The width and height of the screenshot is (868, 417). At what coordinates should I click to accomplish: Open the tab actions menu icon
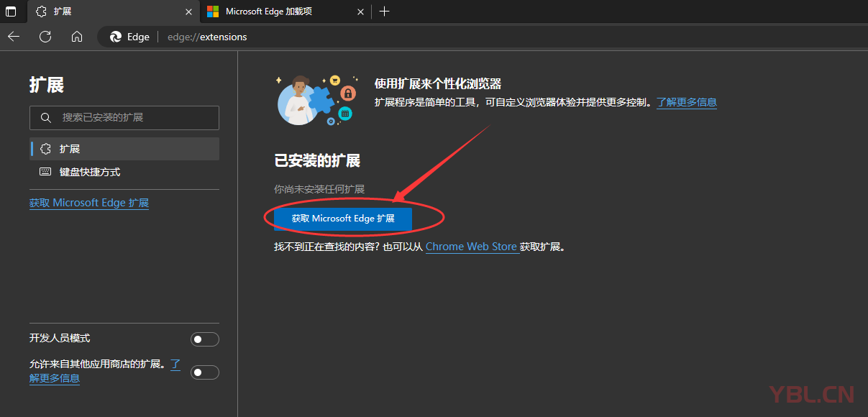(11, 12)
